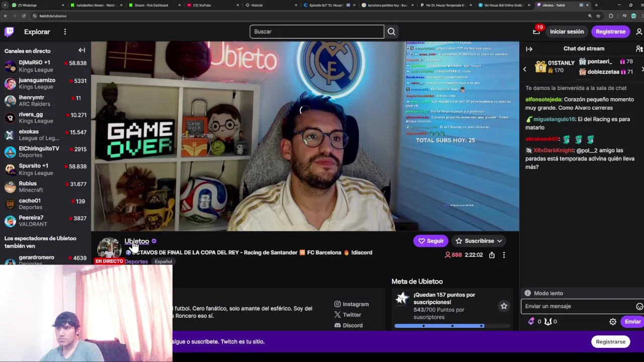Click the channel points icon below chat

(x=548, y=321)
